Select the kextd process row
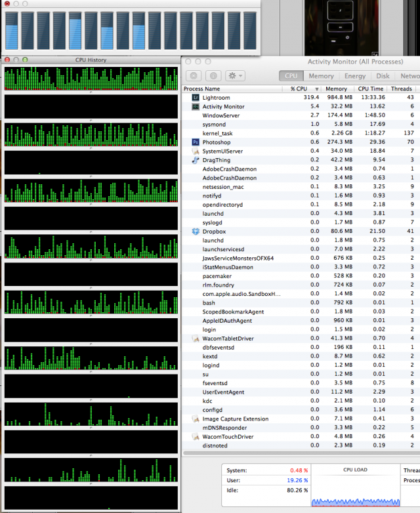 point(301,356)
